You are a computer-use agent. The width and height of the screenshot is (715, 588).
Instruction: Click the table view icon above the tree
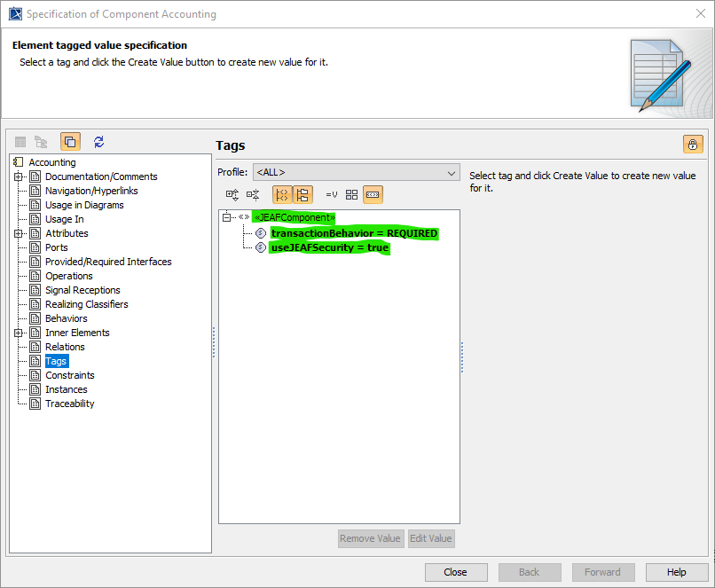[20, 142]
